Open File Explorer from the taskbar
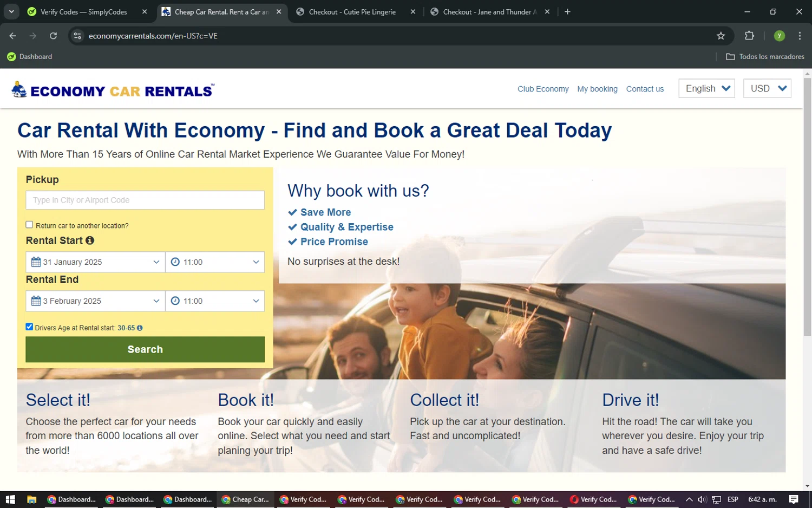Image resolution: width=812 pixels, height=508 pixels. point(31,499)
